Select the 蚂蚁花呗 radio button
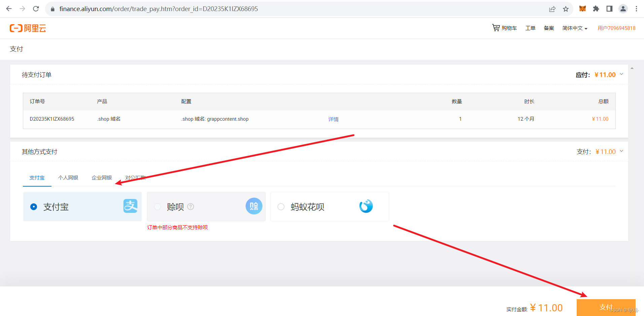The width and height of the screenshot is (644, 316). click(x=281, y=207)
